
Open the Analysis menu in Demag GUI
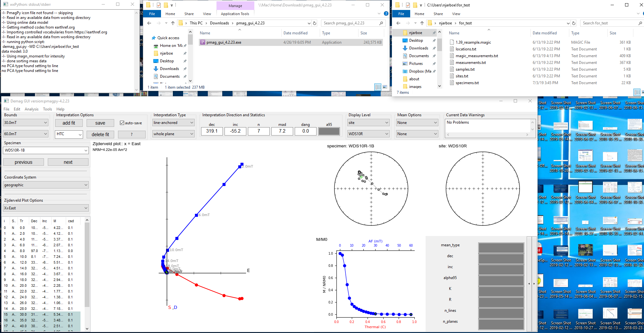click(x=32, y=109)
